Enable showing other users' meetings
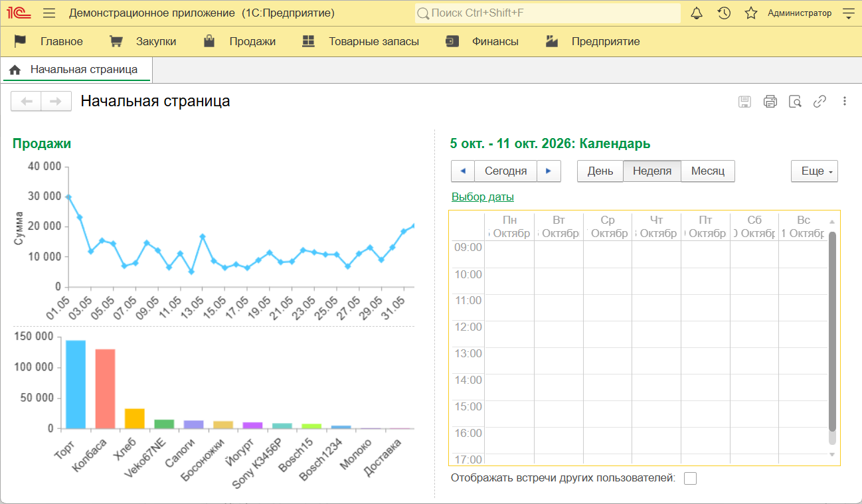Viewport: 862px width, 504px height. click(691, 478)
